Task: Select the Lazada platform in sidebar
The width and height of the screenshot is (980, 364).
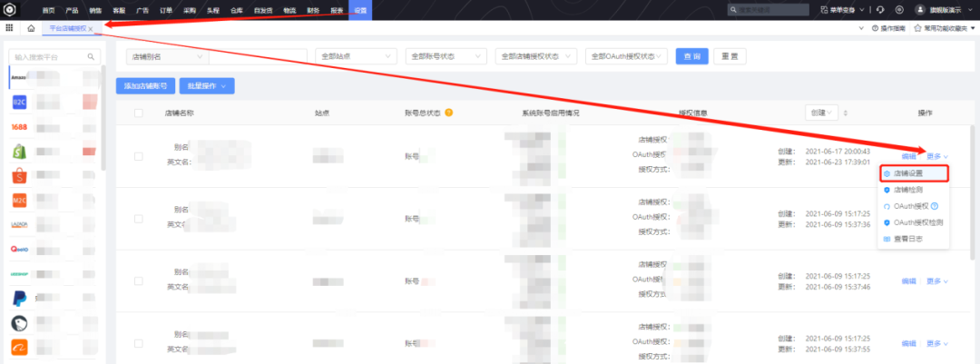Action: (19, 224)
